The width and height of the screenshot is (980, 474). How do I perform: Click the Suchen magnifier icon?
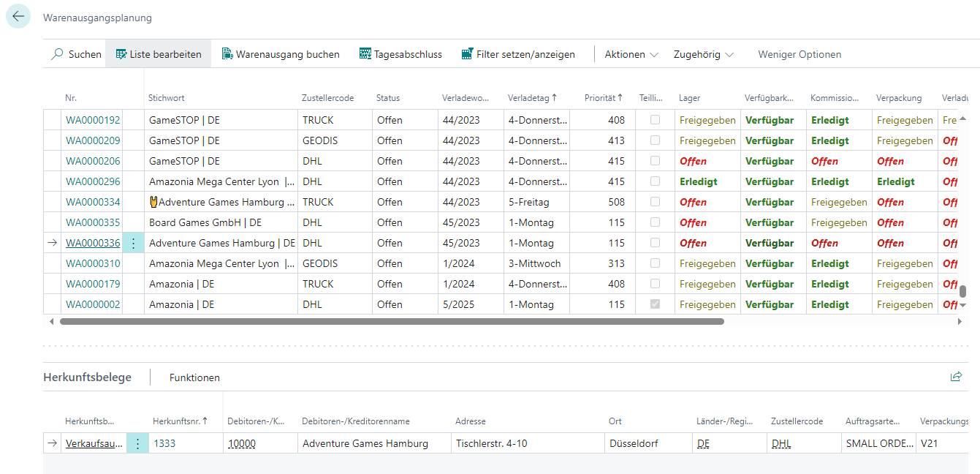57,54
